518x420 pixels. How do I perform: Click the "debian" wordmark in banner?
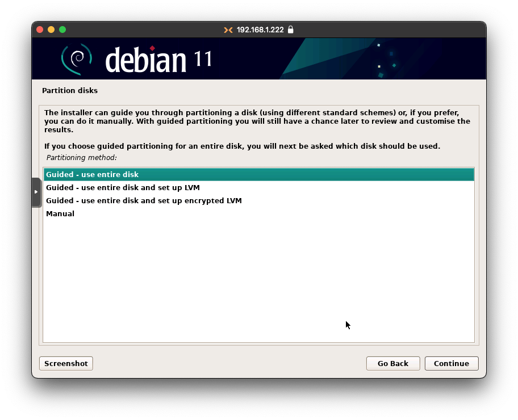145,60
